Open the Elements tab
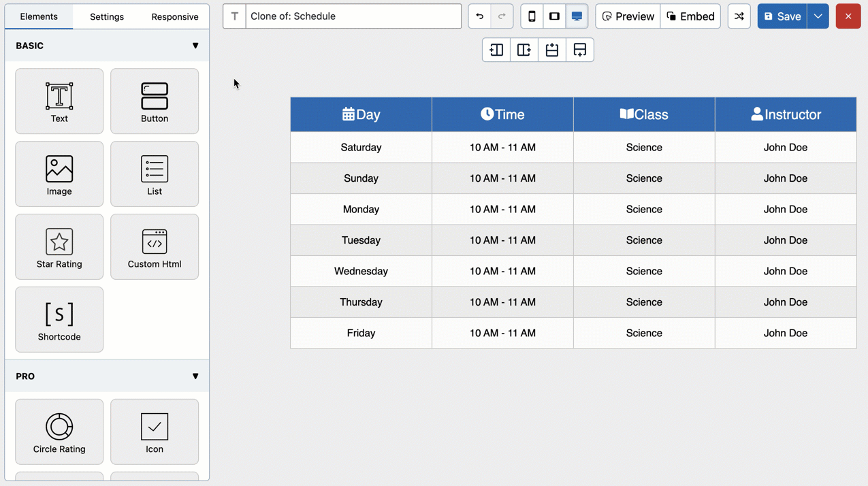The height and width of the screenshot is (486, 868). click(39, 16)
